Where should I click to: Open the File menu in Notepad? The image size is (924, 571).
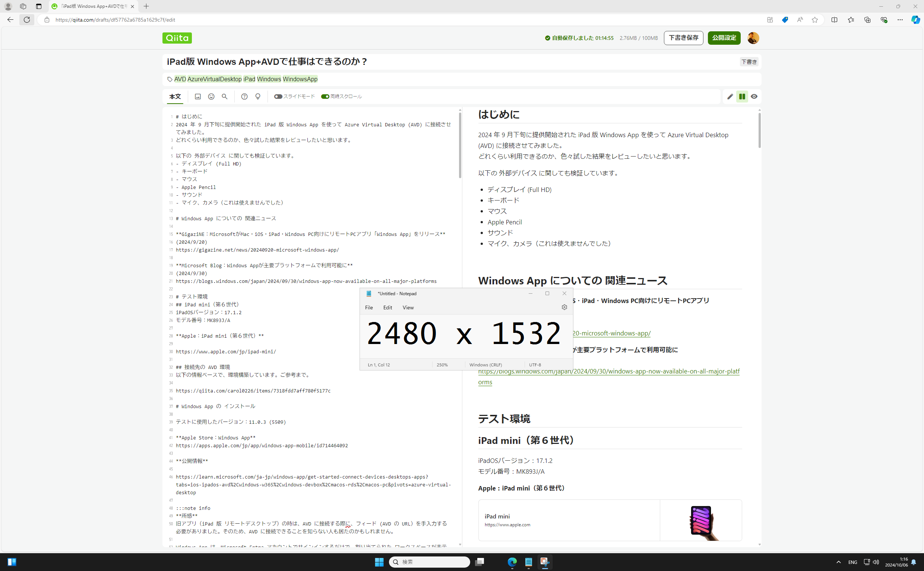click(369, 307)
